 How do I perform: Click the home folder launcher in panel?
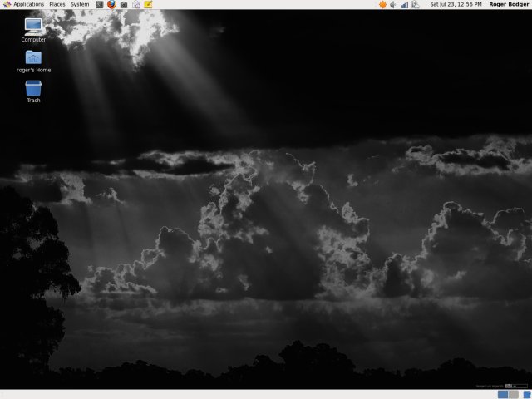point(136,4)
